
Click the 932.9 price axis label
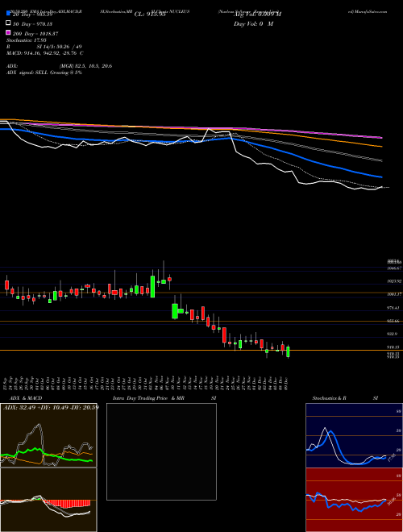click(x=394, y=335)
